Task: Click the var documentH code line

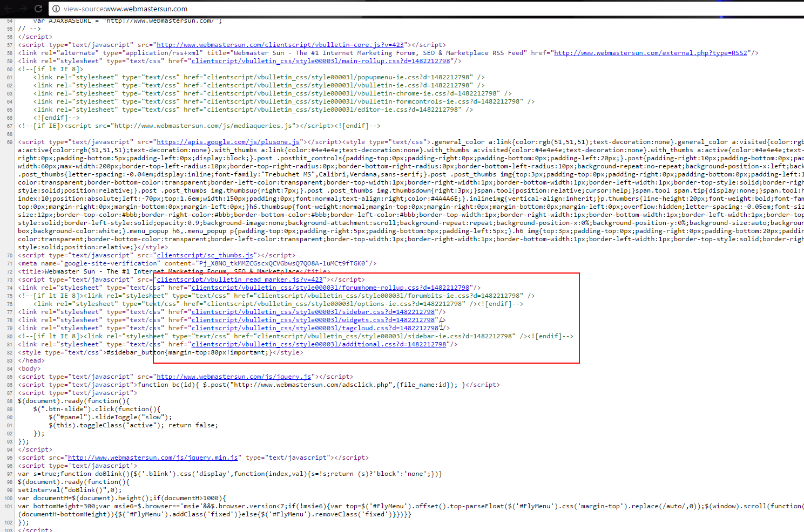Action: pos(122,498)
